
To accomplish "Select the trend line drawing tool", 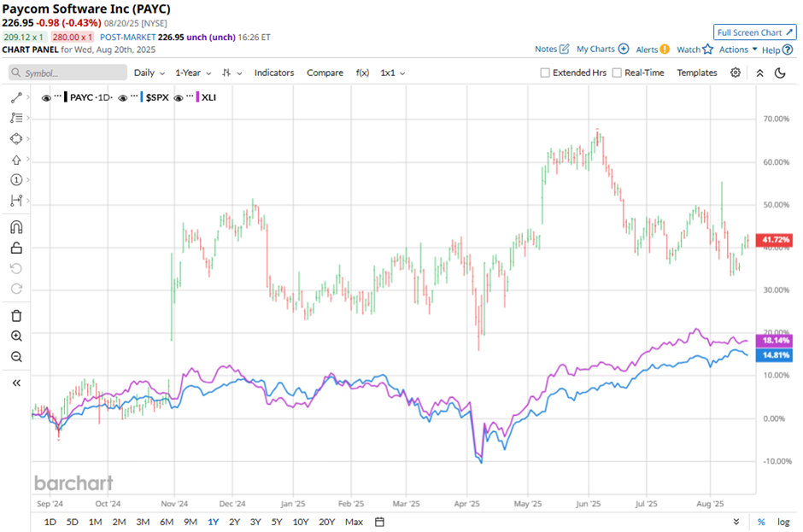I will coord(16,97).
